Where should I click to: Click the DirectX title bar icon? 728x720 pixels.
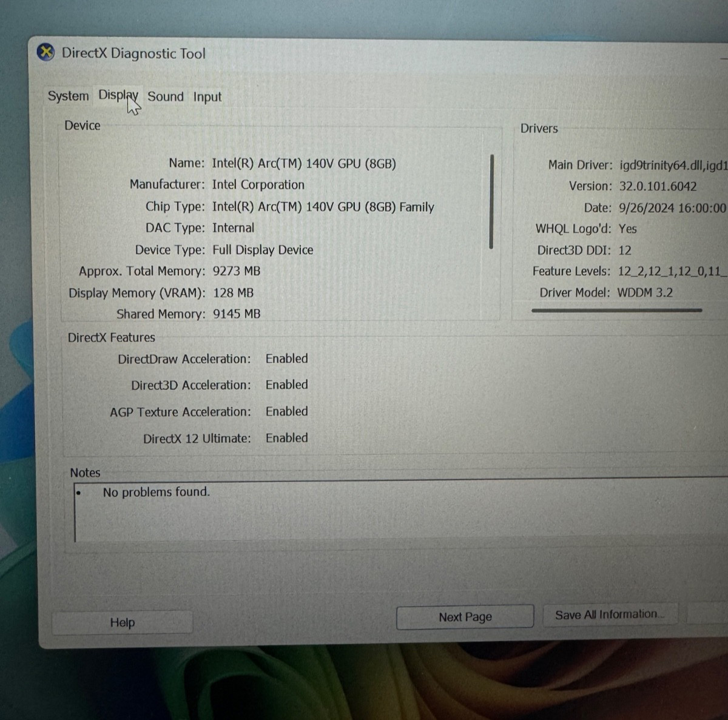click(46, 53)
